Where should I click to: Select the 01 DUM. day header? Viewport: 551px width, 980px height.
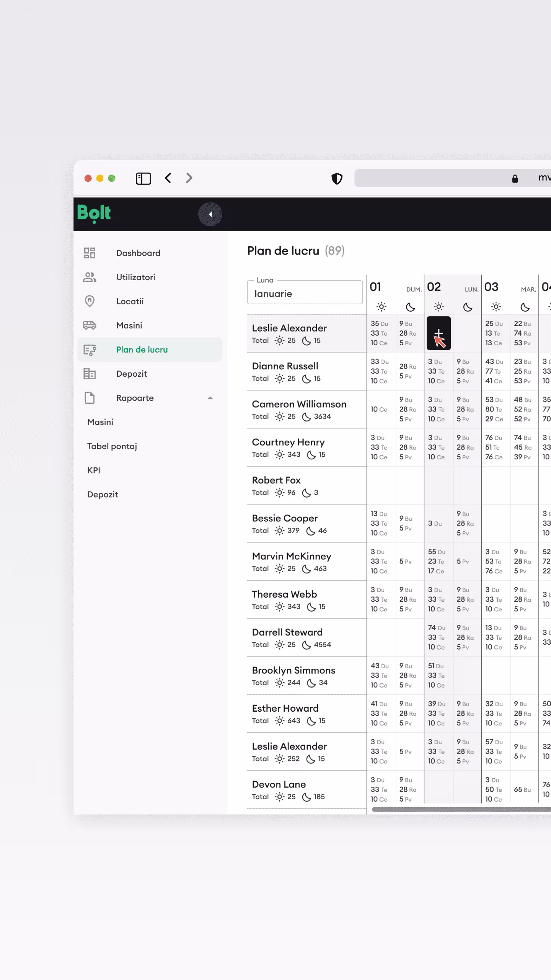pos(395,287)
